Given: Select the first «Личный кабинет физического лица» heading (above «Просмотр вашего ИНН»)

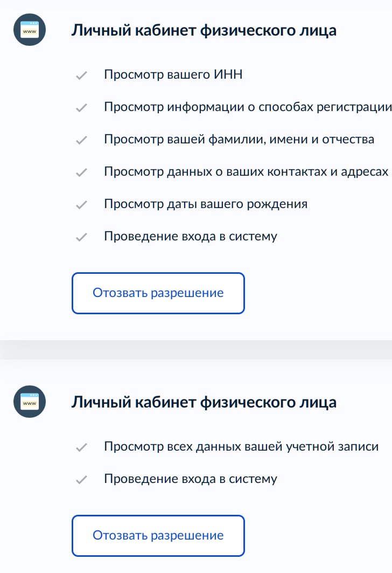Looking at the screenshot, I should (x=204, y=30).
